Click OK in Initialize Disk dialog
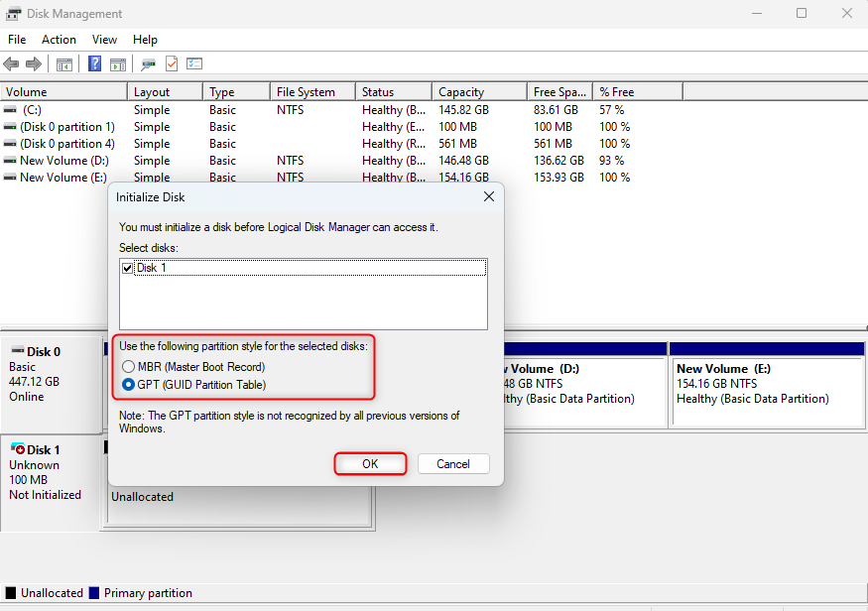The height and width of the screenshot is (611, 868). [x=370, y=464]
